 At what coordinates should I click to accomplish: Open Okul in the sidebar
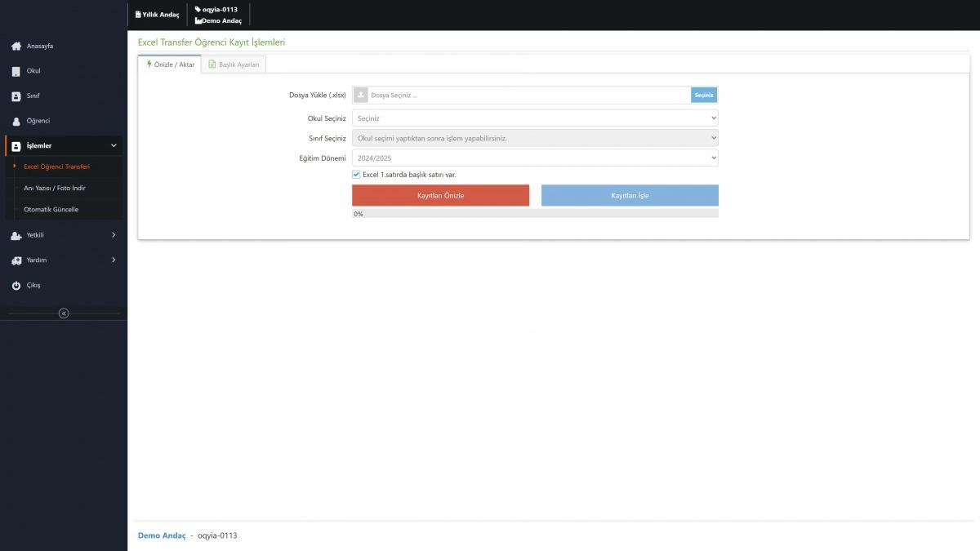pyautogui.click(x=33, y=71)
